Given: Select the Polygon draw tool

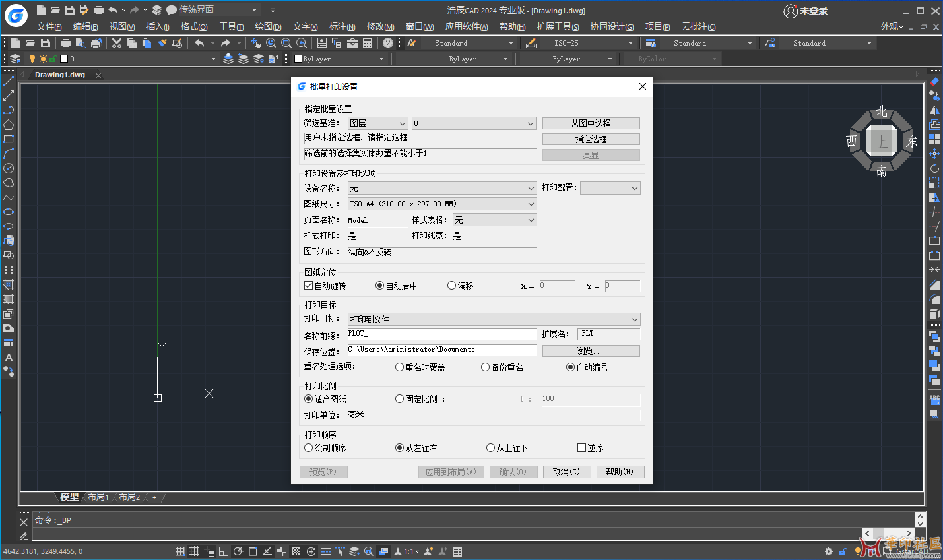Looking at the screenshot, I should [x=9, y=125].
